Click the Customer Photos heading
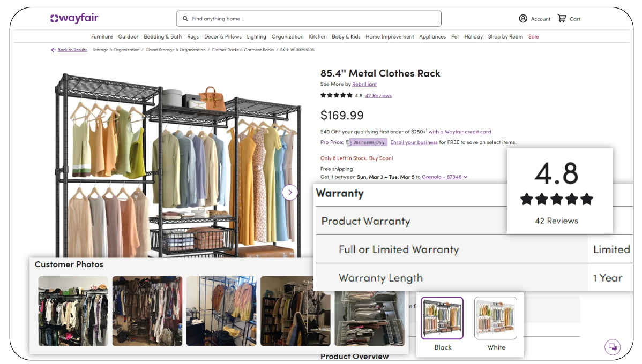This screenshot has width=642, height=364. [x=69, y=264]
